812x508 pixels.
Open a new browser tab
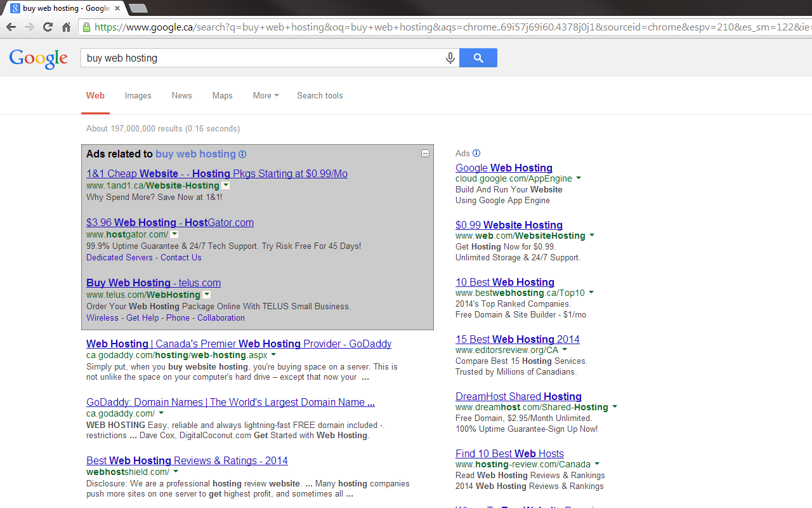click(x=138, y=8)
